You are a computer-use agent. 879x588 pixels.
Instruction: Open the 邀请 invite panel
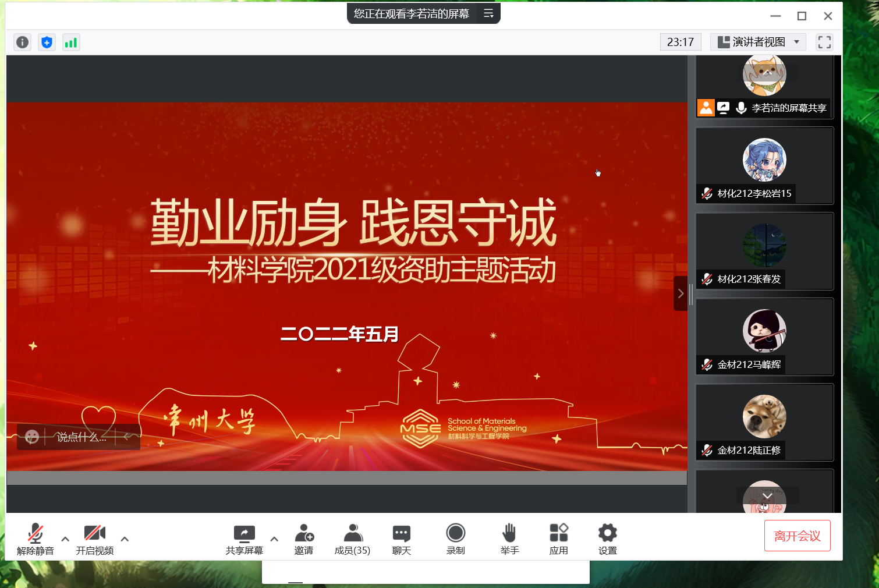pos(304,539)
